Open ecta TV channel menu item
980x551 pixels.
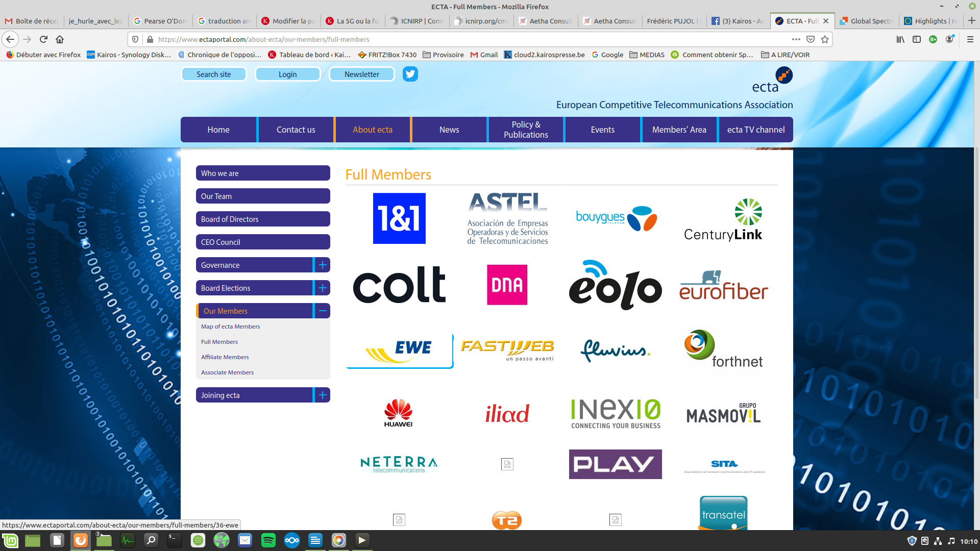click(756, 130)
